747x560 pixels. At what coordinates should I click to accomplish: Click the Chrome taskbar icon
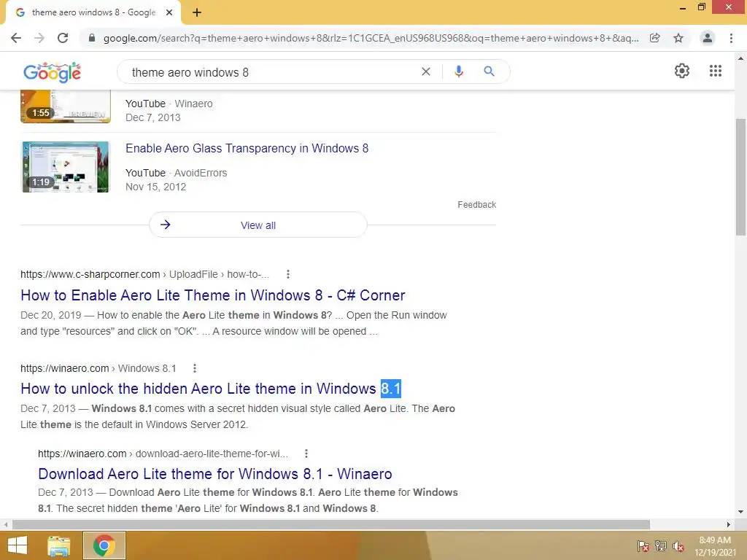point(104,545)
